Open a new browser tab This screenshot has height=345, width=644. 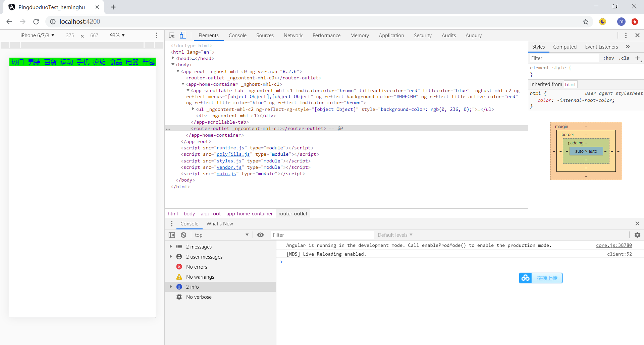(x=113, y=7)
